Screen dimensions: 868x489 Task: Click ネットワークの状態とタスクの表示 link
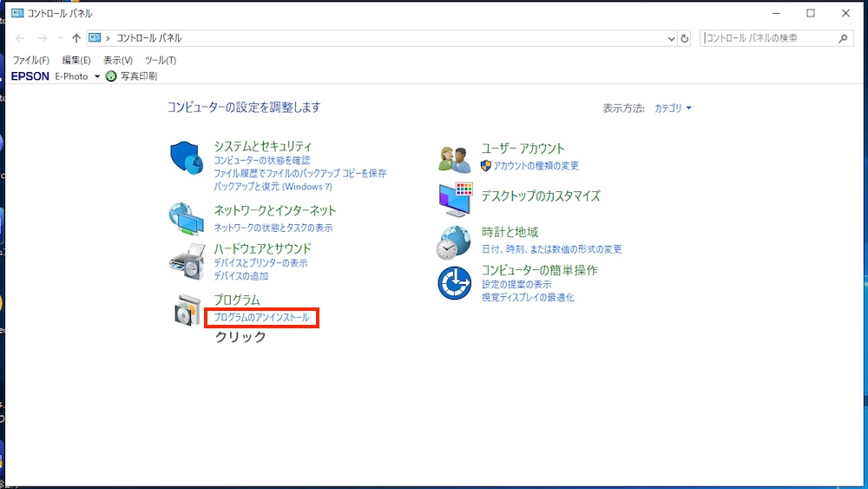click(x=273, y=228)
